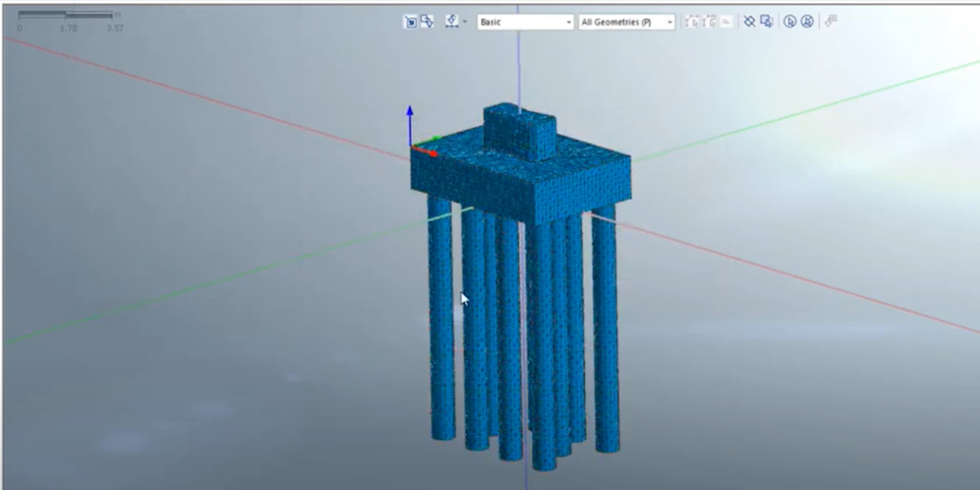The width and height of the screenshot is (980, 490).
Task: Click the second circled cursor icon
Action: 807,22
